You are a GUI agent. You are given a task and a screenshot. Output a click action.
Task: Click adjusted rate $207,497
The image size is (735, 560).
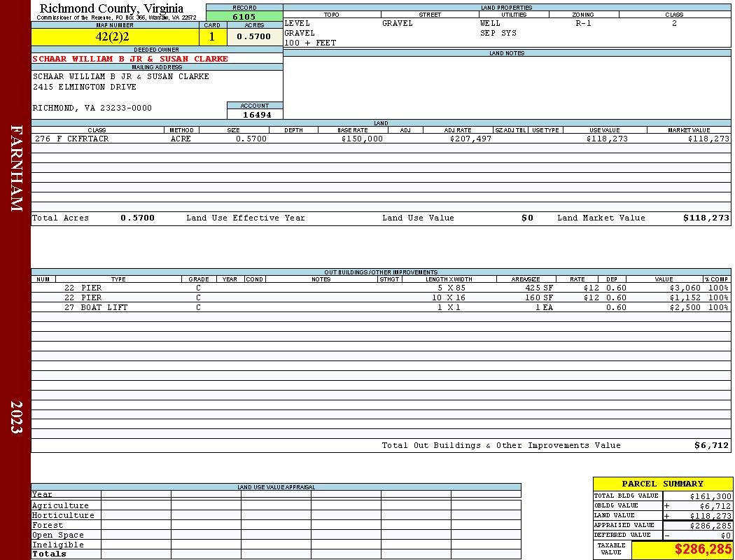point(470,139)
